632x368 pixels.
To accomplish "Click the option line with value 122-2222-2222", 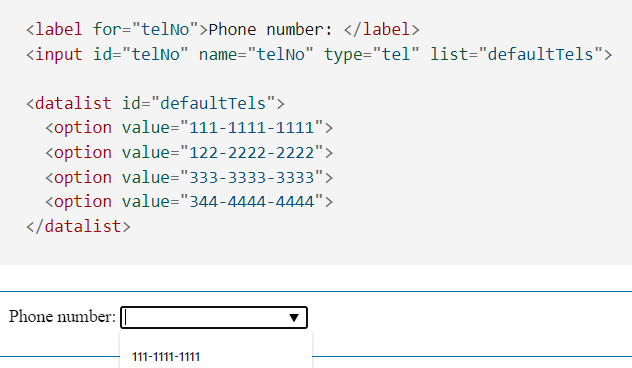I will point(189,153).
